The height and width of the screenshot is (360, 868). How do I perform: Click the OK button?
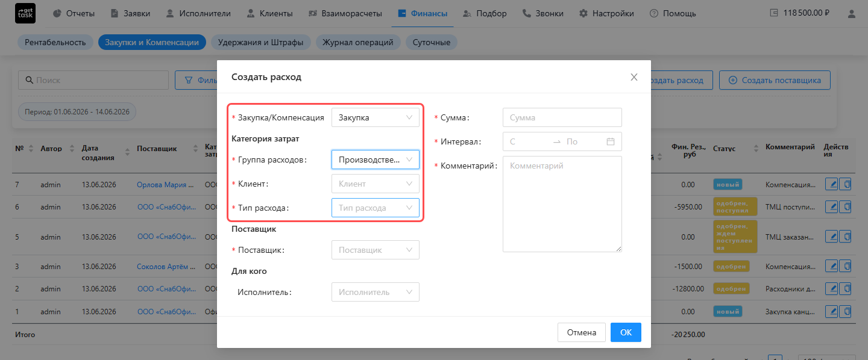tap(626, 332)
